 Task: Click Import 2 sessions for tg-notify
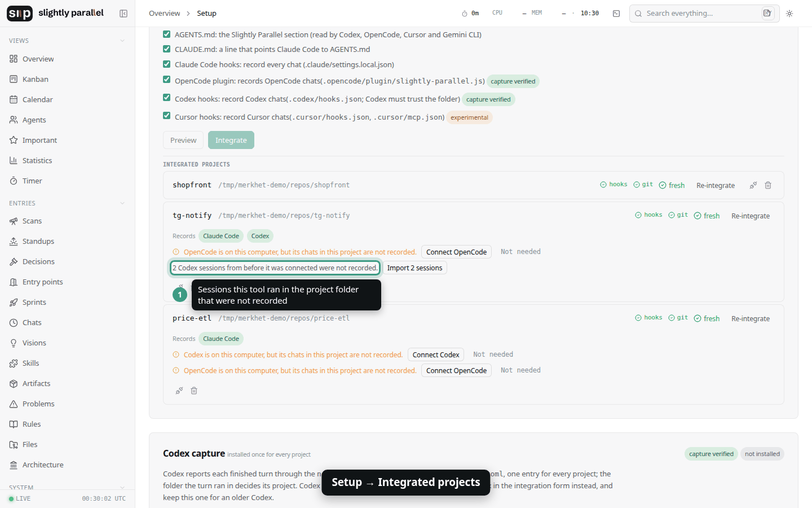point(414,268)
